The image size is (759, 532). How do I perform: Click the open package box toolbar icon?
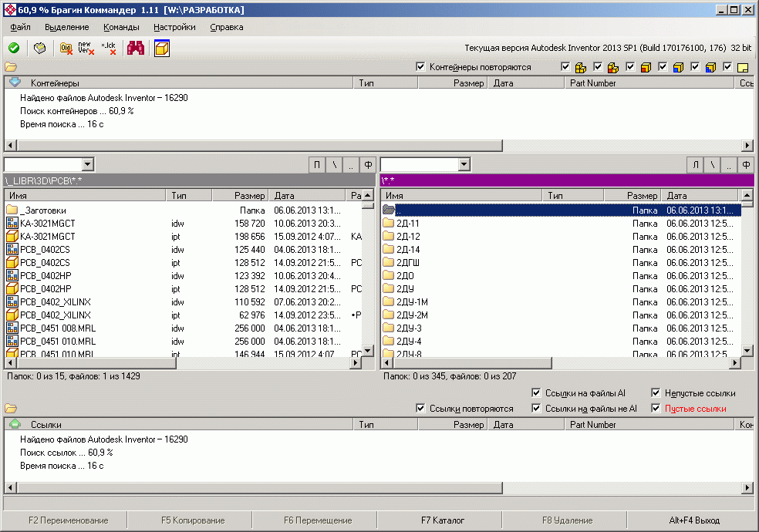(39, 48)
